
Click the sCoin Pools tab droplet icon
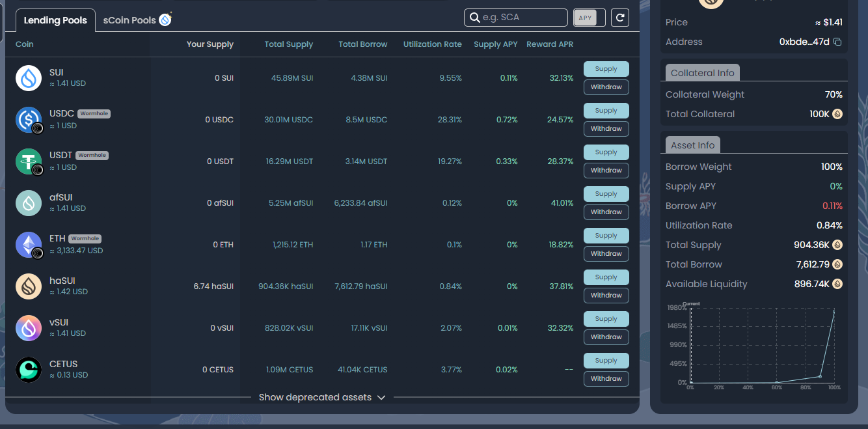[165, 20]
